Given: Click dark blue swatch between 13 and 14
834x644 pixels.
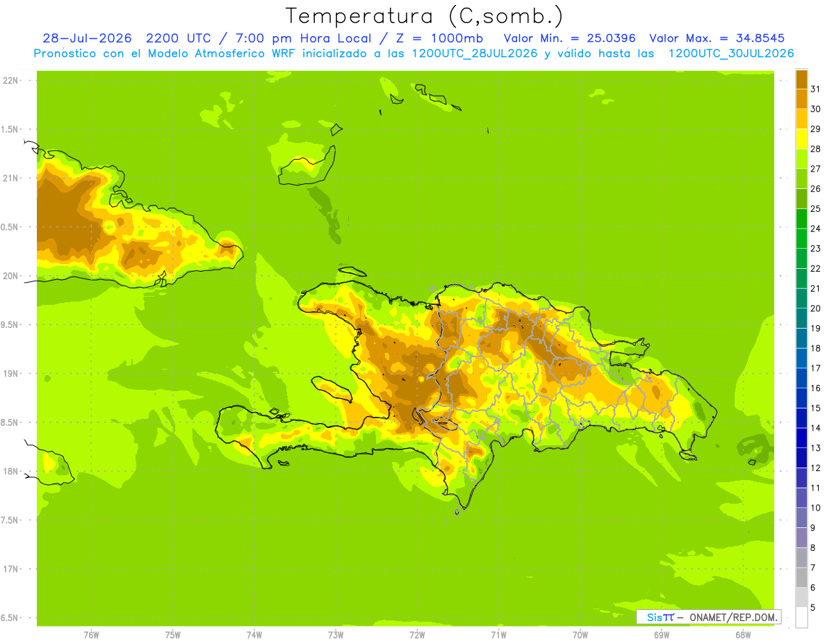Looking at the screenshot, I should pyautogui.click(x=801, y=438).
